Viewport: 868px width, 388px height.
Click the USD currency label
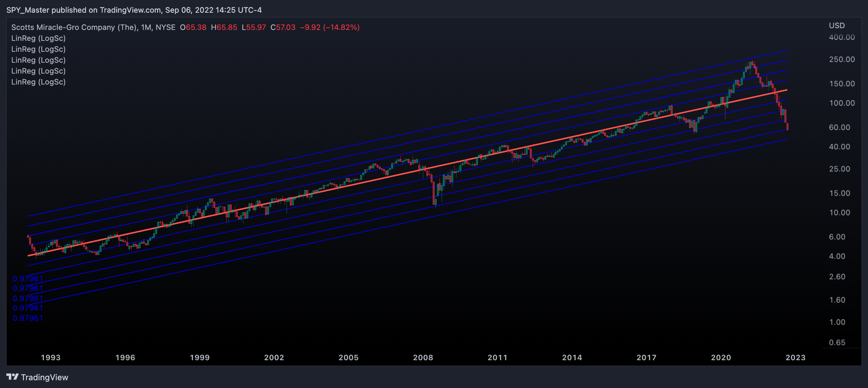(x=837, y=26)
